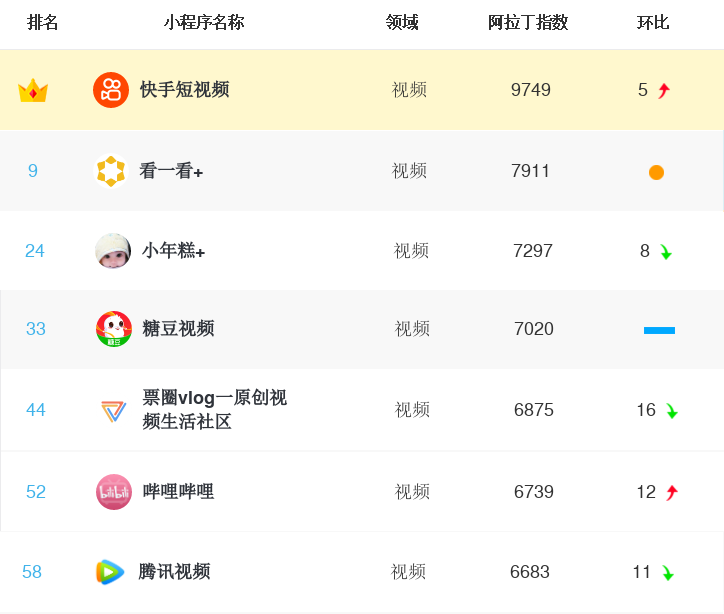
Task: Click 视频 category in 快手短视频 row
Action: point(409,90)
